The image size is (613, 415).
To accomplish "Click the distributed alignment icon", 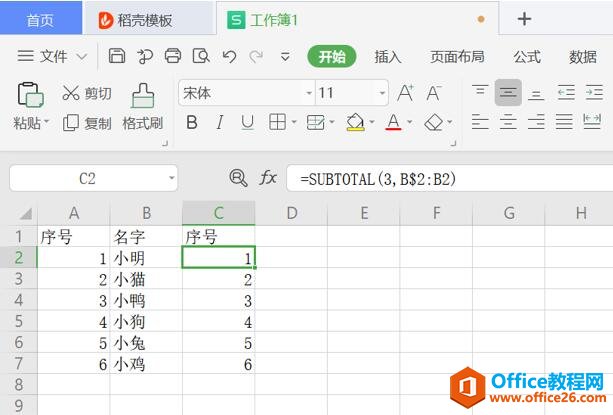I will click(592, 122).
